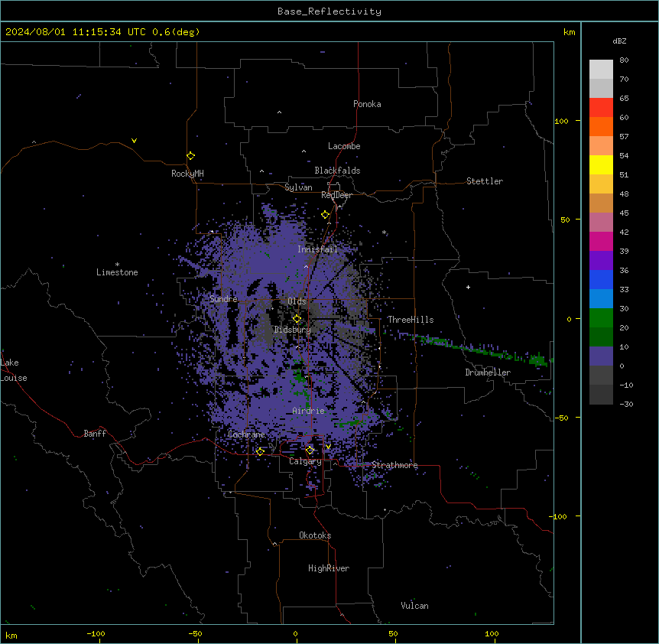Screen dimensions: 659x644
Task: Select the magenta 39–42 dBZ legend swatch
Action: click(x=601, y=241)
